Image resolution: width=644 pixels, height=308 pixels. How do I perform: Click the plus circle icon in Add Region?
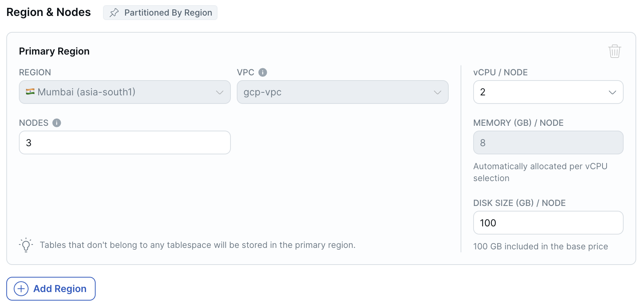pyautogui.click(x=21, y=289)
